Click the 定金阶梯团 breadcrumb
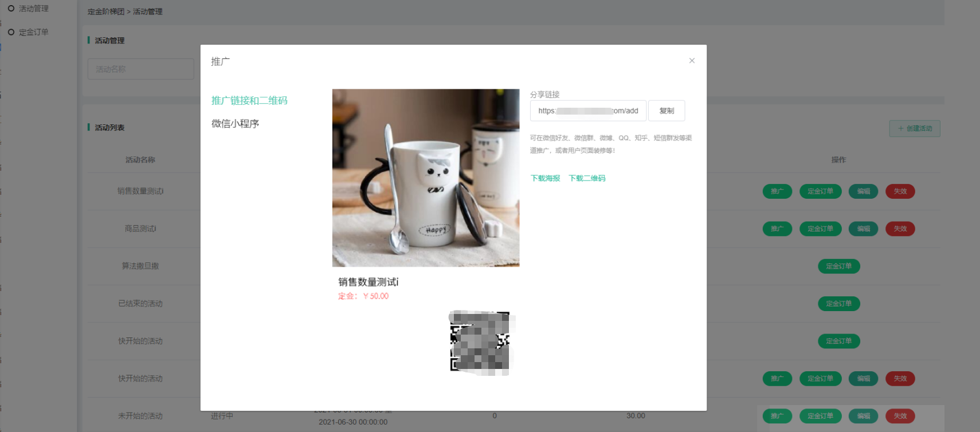The height and width of the screenshot is (432, 980). (106, 11)
